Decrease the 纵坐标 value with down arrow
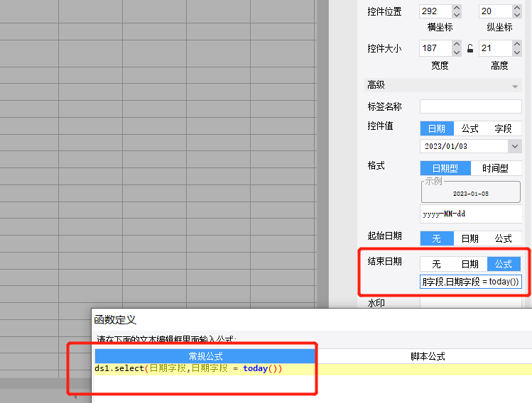Screen dimensions: 532x403 [517, 15]
